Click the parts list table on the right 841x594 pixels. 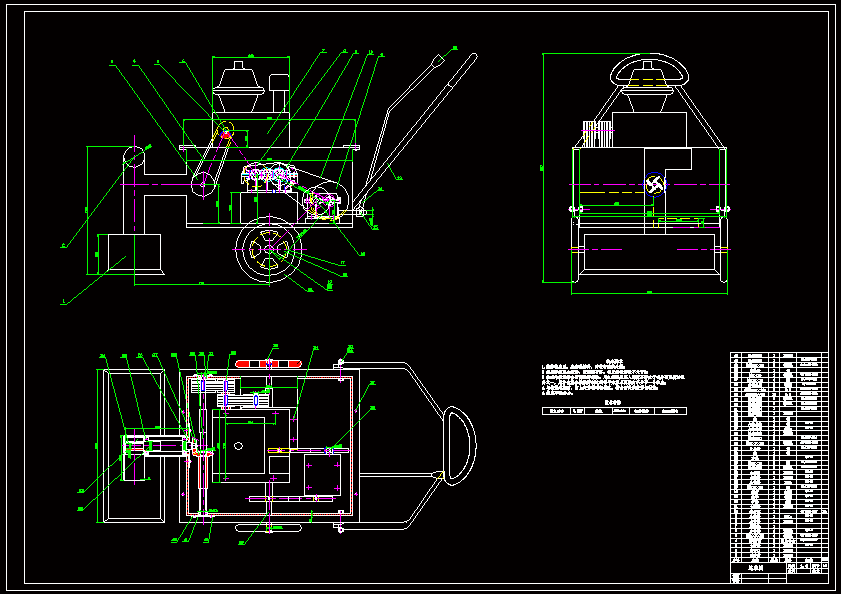point(779,457)
